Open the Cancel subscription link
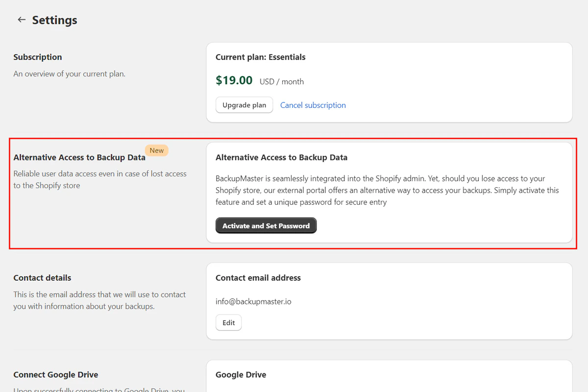 pyautogui.click(x=313, y=105)
